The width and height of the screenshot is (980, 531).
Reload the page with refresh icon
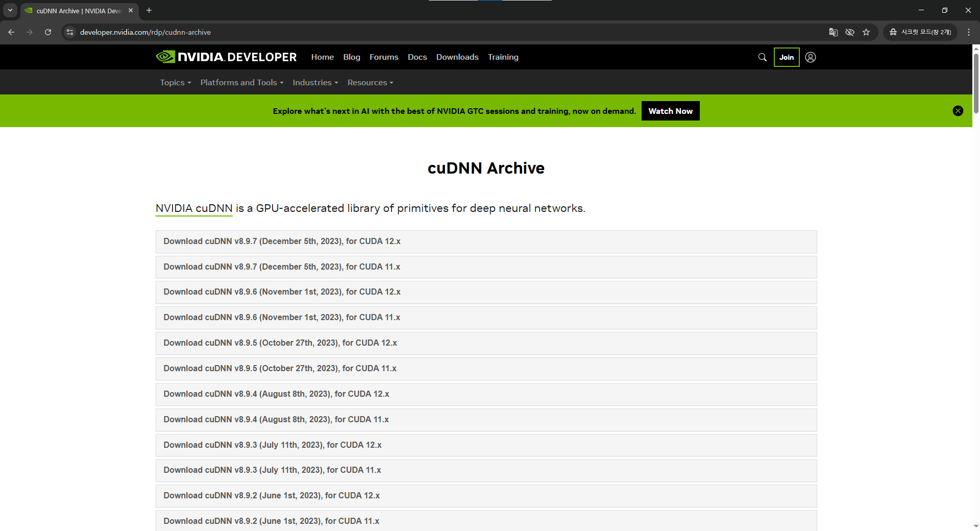point(48,32)
